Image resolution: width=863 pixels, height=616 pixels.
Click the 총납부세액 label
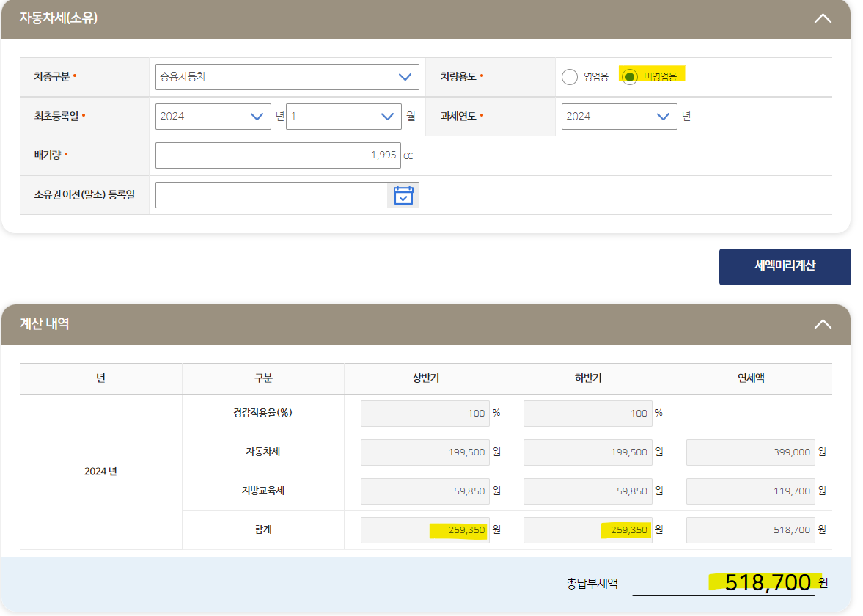click(592, 584)
